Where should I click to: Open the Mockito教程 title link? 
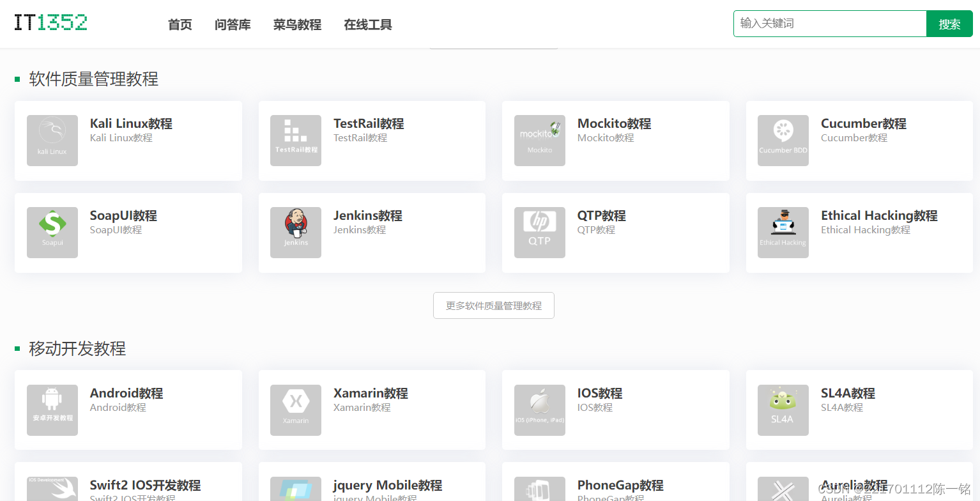point(614,123)
